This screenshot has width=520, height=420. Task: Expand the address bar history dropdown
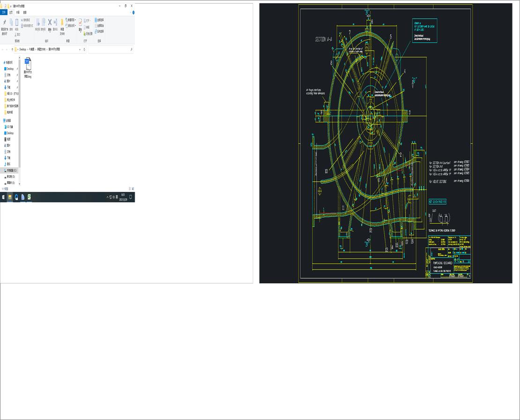point(80,49)
